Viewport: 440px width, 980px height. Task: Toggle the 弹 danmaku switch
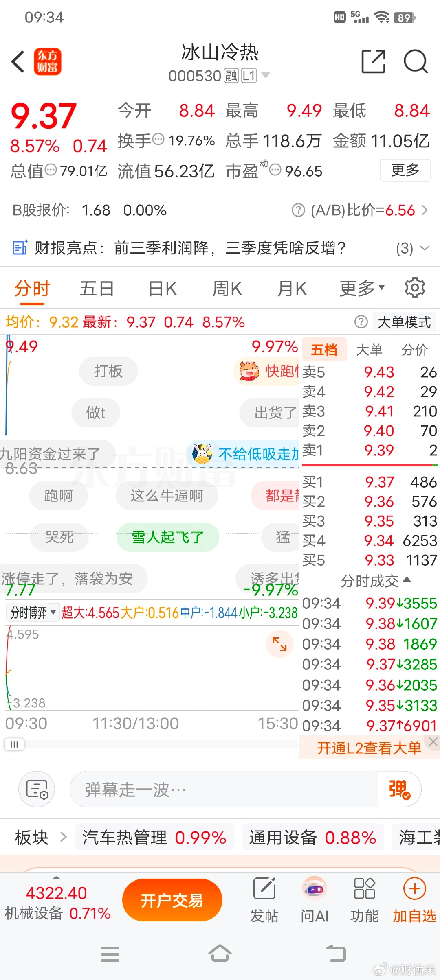click(400, 789)
